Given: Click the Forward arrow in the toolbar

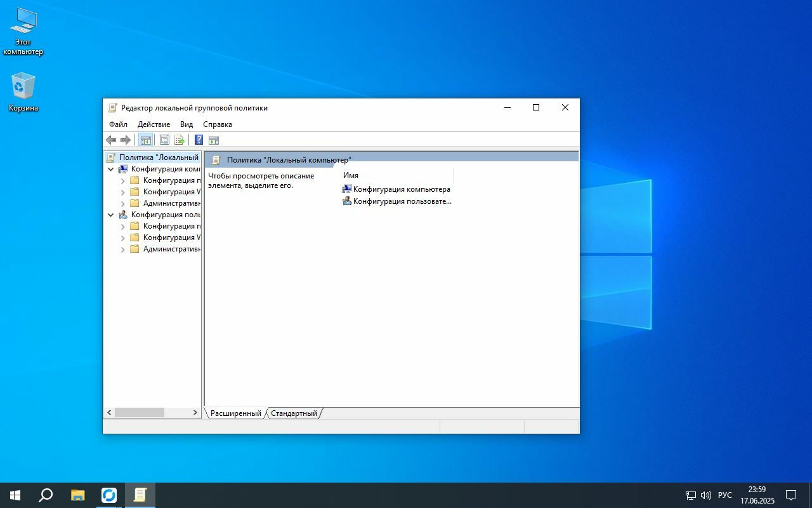Looking at the screenshot, I should click(x=126, y=140).
